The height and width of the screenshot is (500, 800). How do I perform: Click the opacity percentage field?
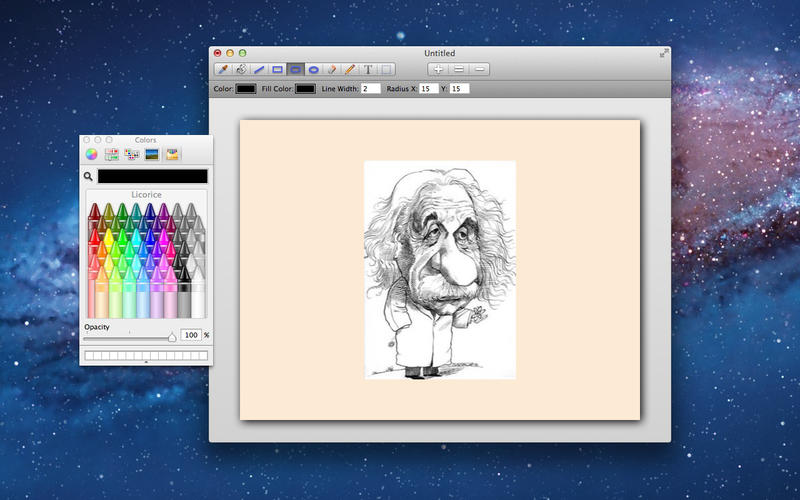pyautogui.click(x=191, y=335)
